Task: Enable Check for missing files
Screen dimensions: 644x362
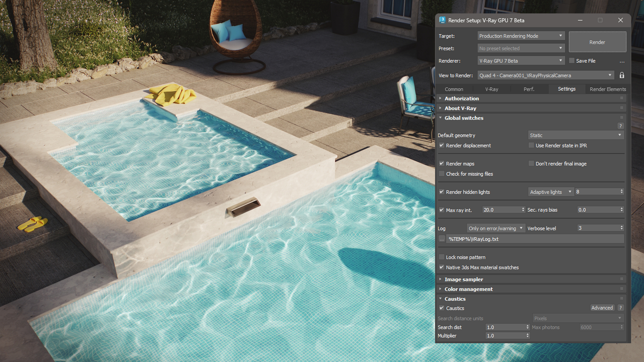Action: pyautogui.click(x=442, y=174)
